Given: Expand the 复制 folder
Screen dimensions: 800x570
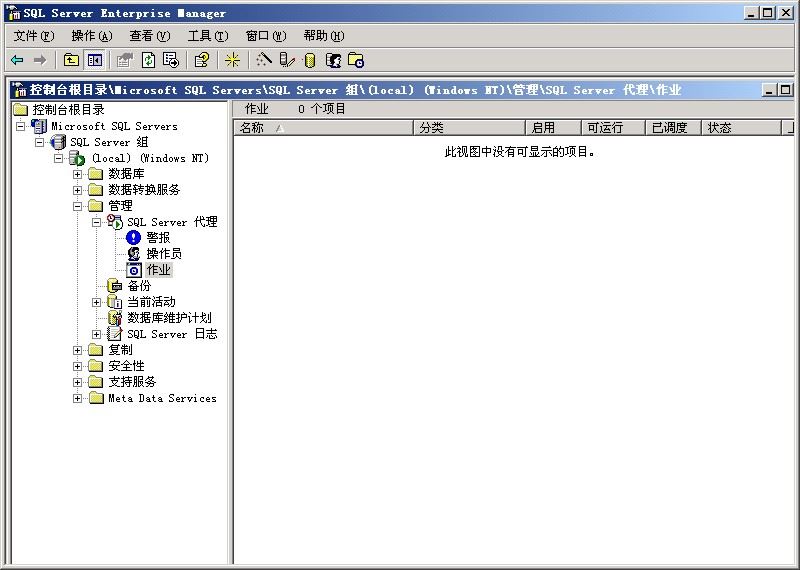Looking at the screenshot, I should (77, 350).
